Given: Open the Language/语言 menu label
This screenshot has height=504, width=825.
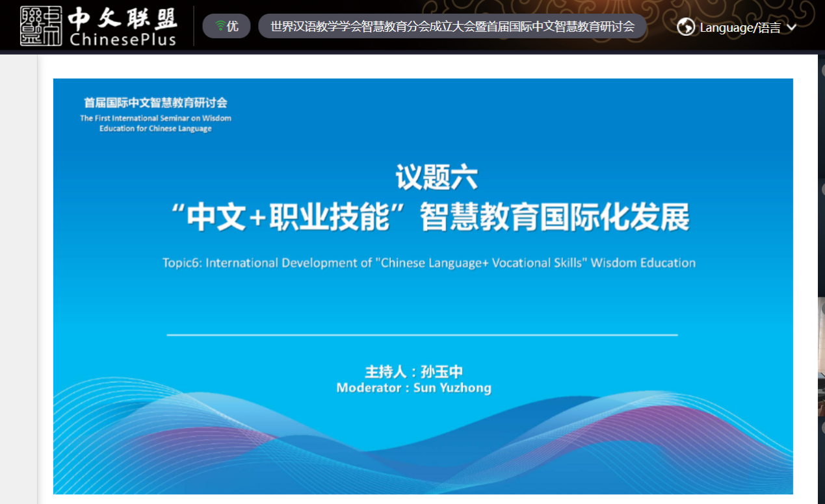Looking at the screenshot, I should (x=740, y=27).
